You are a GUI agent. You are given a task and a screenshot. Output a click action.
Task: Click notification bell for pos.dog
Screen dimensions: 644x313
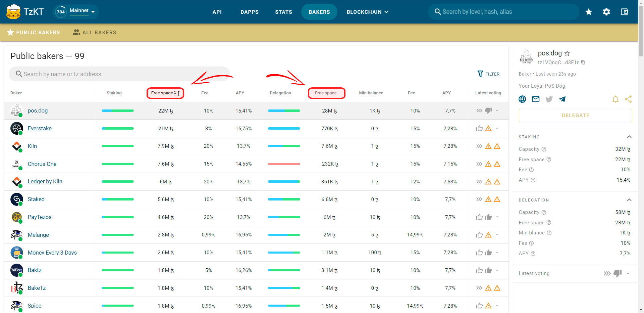pyautogui.click(x=615, y=99)
